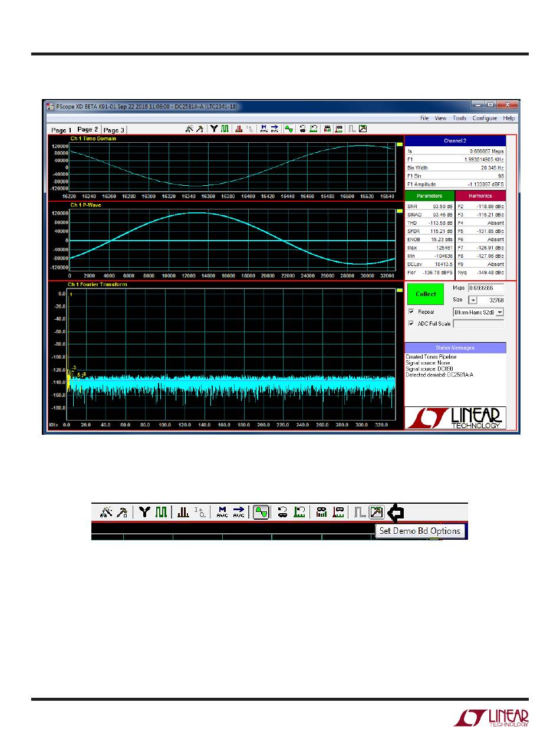Click the red Harmonics header
The width and height of the screenshot is (560, 732).
480,195
